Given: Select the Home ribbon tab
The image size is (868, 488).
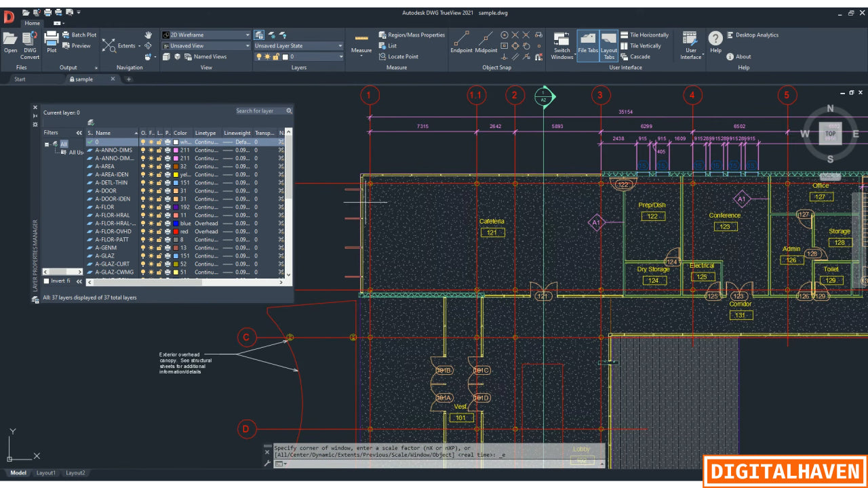Looking at the screenshot, I should [32, 23].
